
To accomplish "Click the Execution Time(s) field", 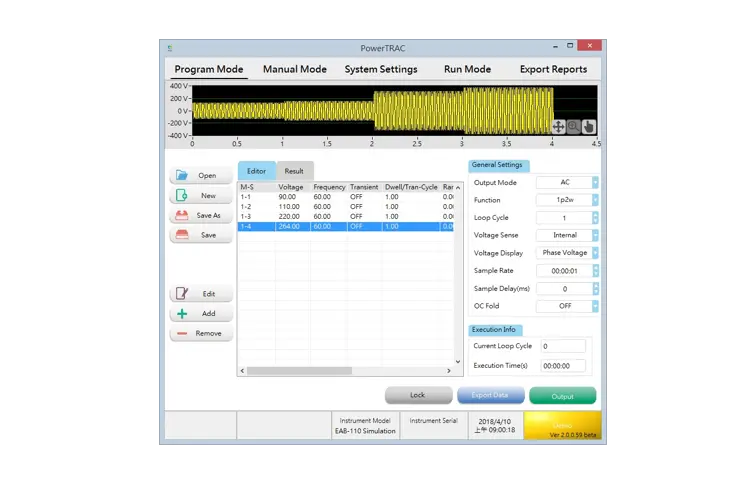I will point(563,366).
